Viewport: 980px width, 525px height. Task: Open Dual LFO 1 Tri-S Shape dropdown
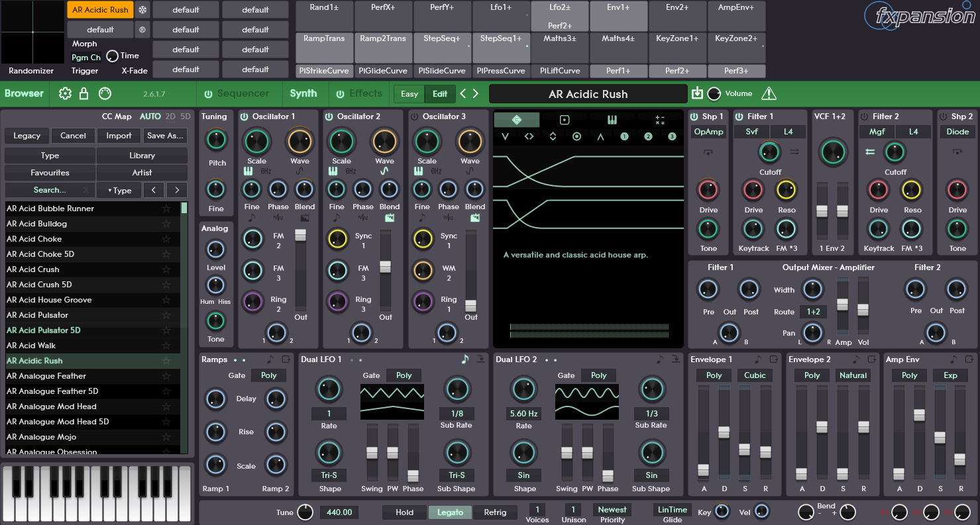point(329,475)
